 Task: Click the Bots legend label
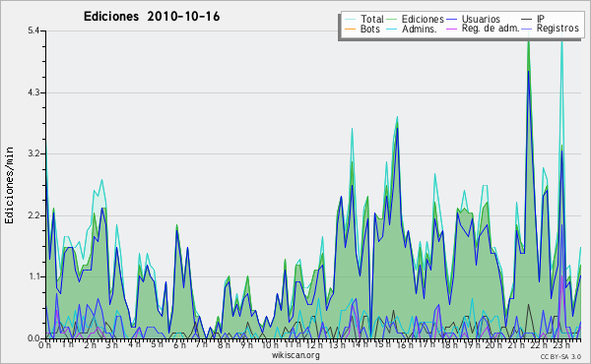click(369, 29)
